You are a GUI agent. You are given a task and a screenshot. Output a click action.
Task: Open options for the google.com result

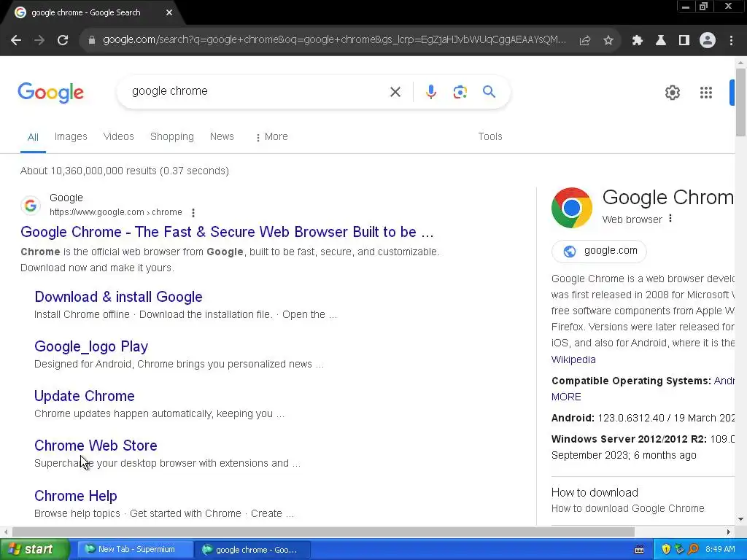click(x=193, y=212)
